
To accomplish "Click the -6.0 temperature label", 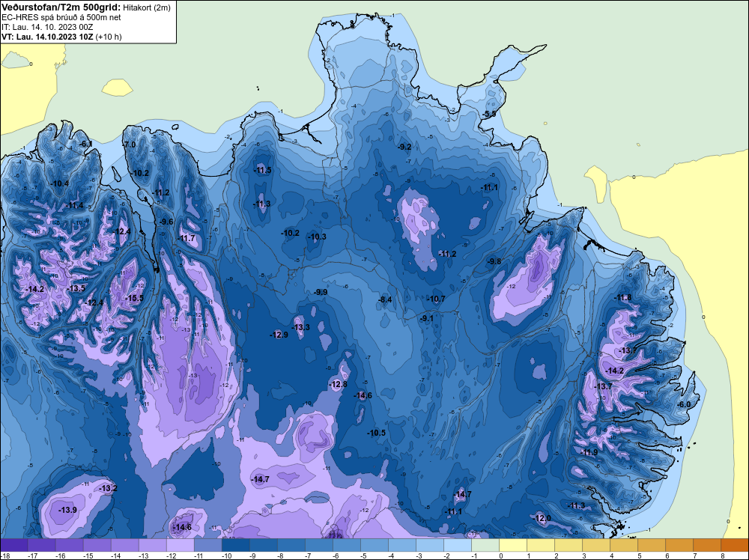I will 684,404.
